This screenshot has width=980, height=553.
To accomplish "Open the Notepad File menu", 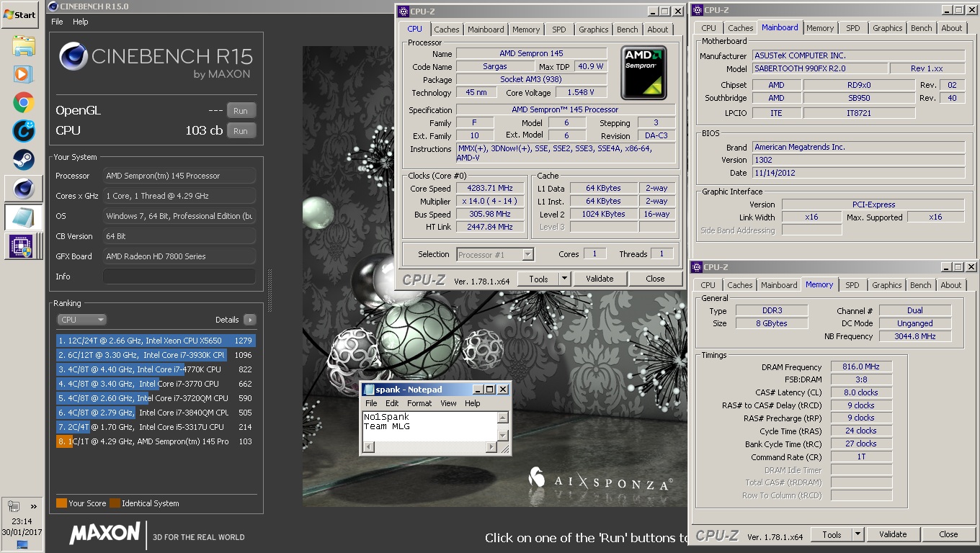I will tap(371, 403).
